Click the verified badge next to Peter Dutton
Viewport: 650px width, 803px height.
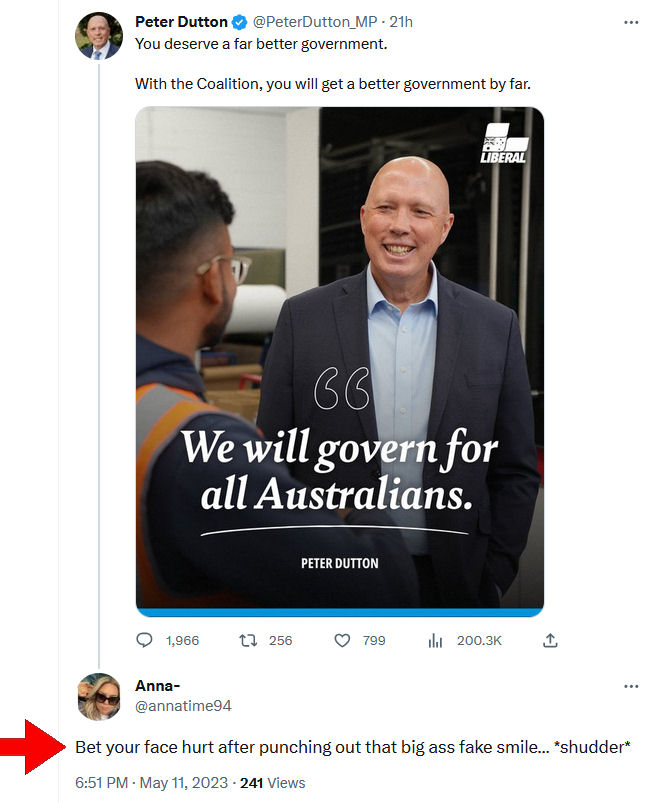[x=239, y=21]
